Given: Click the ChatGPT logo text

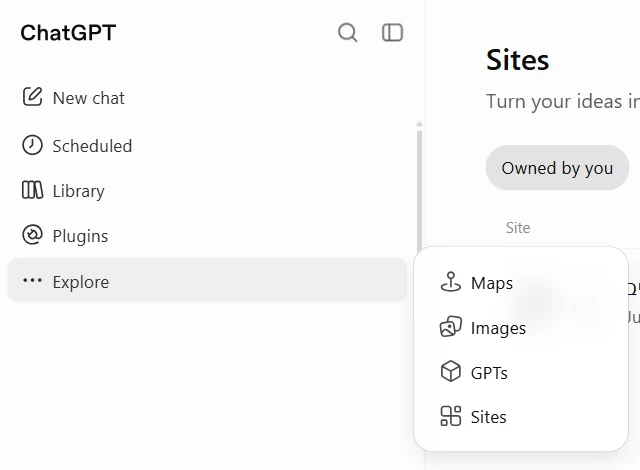Looking at the screenshot, I should 68,33.
